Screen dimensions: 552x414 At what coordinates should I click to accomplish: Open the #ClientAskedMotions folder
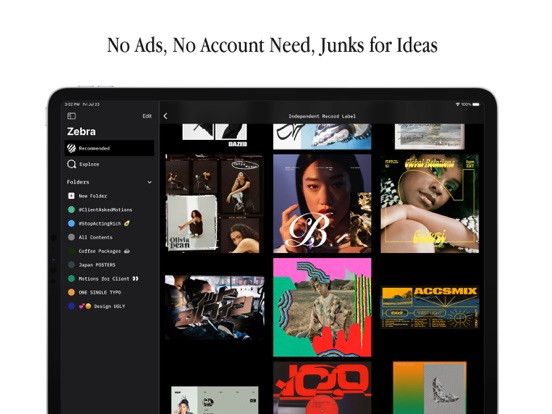[x=109, y=209]
